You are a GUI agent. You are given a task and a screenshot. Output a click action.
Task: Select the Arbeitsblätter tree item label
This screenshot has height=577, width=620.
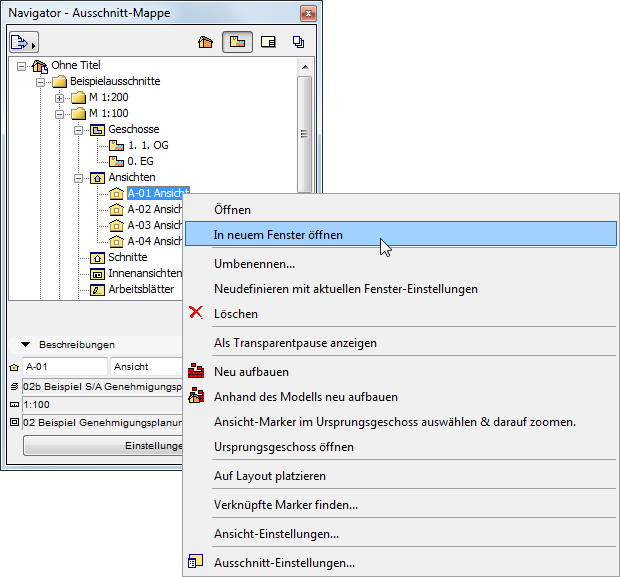tap(141, 289)
